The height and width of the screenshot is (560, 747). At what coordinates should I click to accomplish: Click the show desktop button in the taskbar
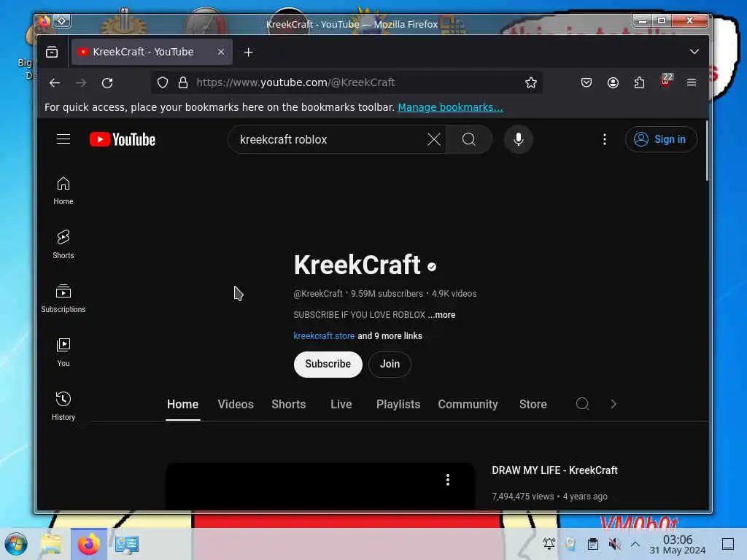(x=727, y=544)
